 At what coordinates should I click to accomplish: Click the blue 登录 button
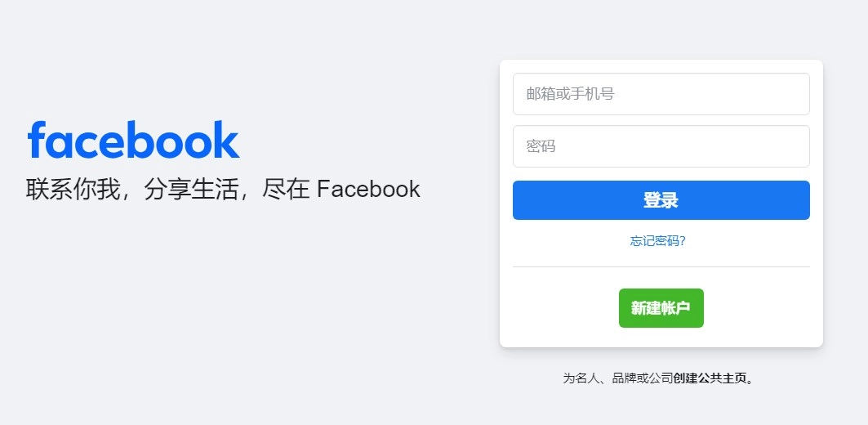(661, 200)
